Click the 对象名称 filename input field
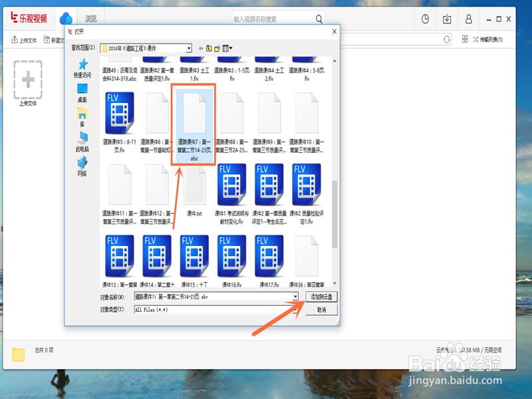The height and width of the screenshot is (399, 532). tap(213, 297)
